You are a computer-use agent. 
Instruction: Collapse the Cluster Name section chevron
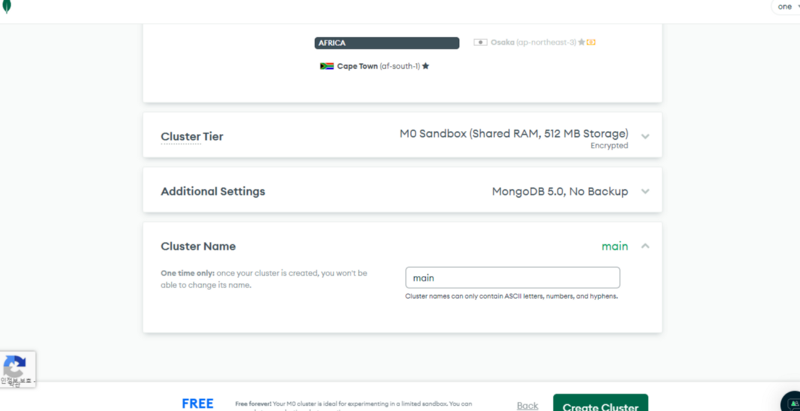pos(645,246)
